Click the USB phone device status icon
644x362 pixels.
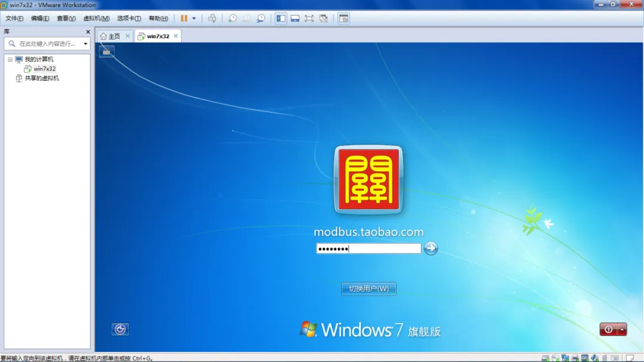[x=605, y=358]
